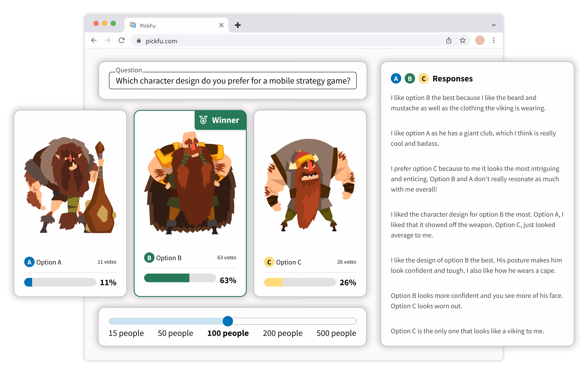Open the browser profile avatar
Image resolution: width=588 pixels, height=374 pixels.
(x=480, y=40)
